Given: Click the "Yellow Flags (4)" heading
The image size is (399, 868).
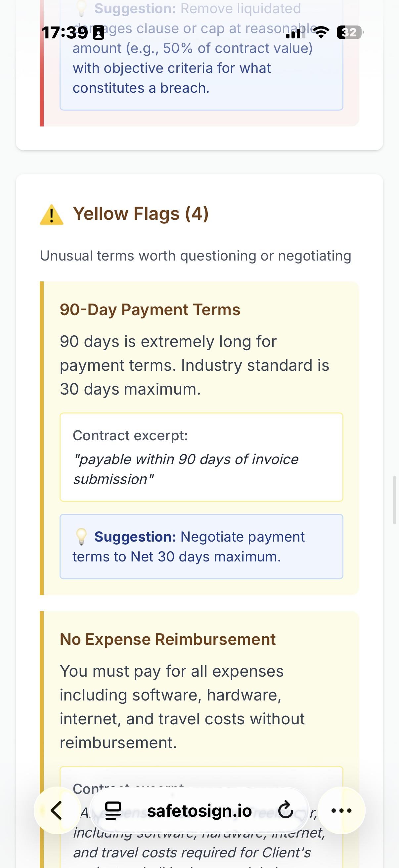Looking at the screenshot, I should [141, 214].
